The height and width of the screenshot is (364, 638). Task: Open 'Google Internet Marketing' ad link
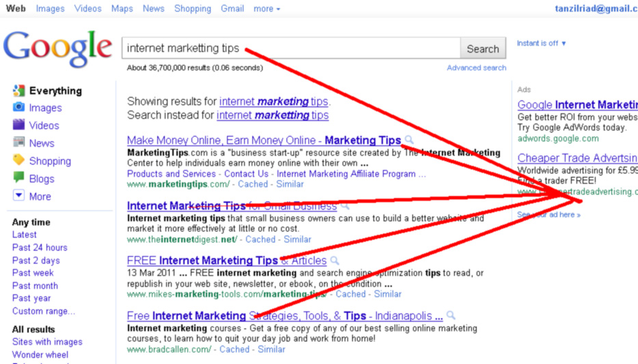click(578, 104)
